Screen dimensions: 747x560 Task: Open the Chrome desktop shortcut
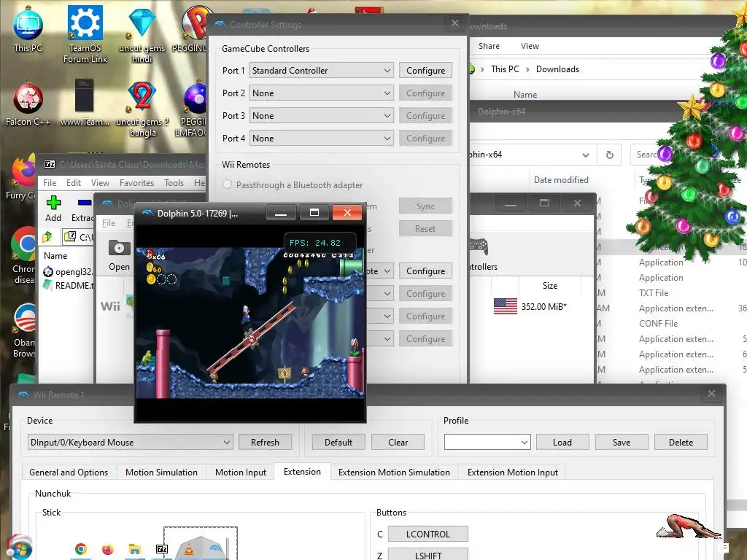point(24,256)
